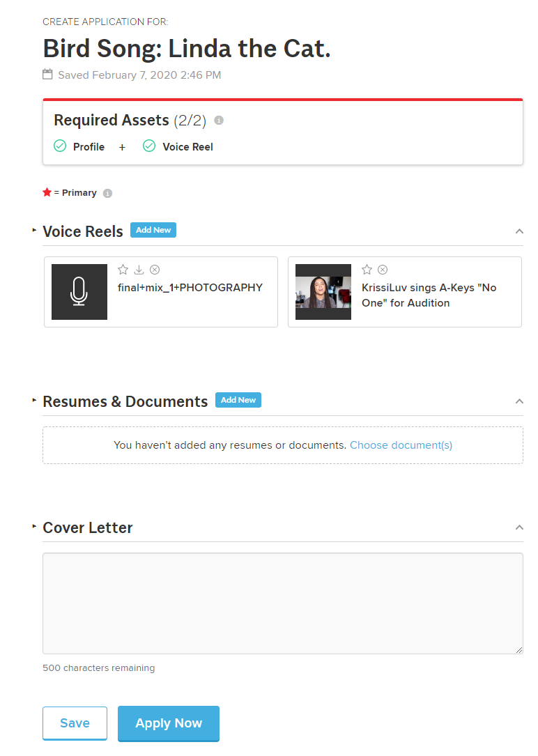Remove the KrissiLuv sings A-Keys reel

[383, 270]
